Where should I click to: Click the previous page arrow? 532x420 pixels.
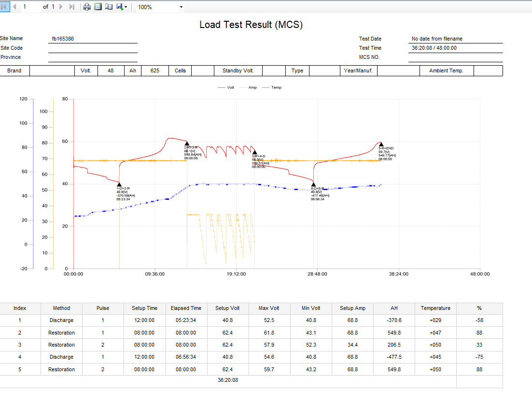pyautogui.click(x=14, y=7)
